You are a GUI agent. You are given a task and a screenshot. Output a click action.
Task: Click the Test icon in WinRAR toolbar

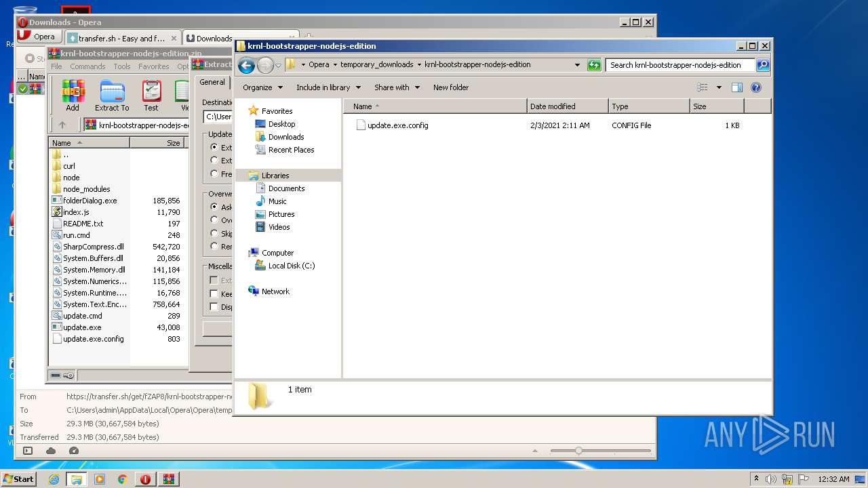pyautogui.click(x=151, y=96)
